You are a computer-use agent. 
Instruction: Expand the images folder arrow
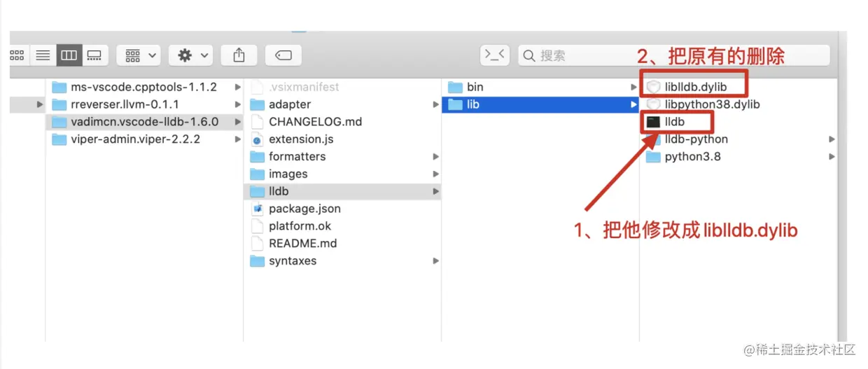tap(435, 174)
